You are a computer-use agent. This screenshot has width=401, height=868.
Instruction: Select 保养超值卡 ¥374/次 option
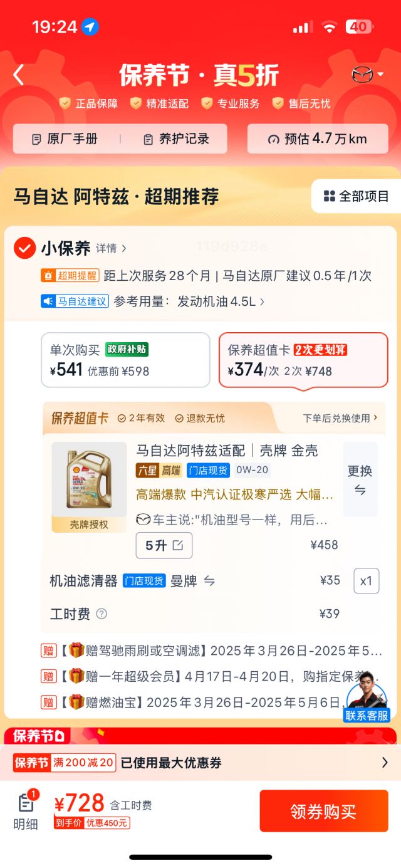click(303, 360)
